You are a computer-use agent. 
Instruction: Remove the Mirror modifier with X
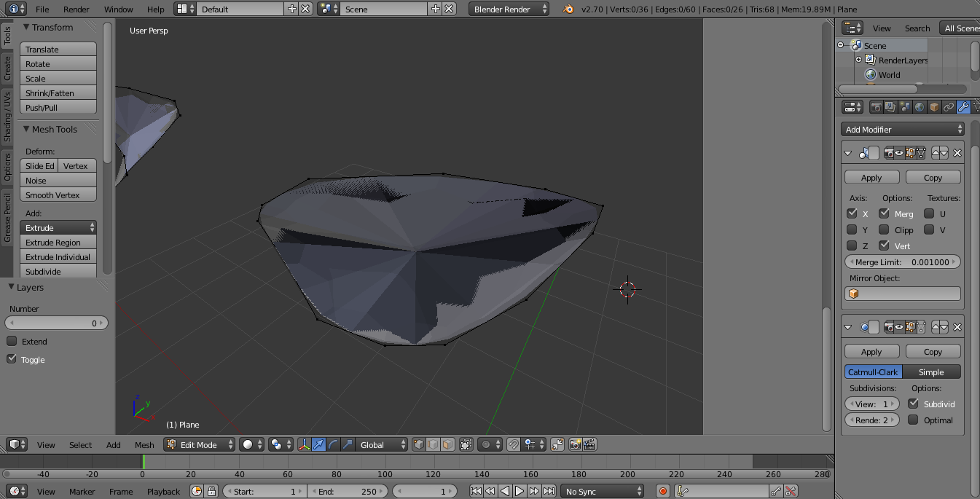point(957,153)
